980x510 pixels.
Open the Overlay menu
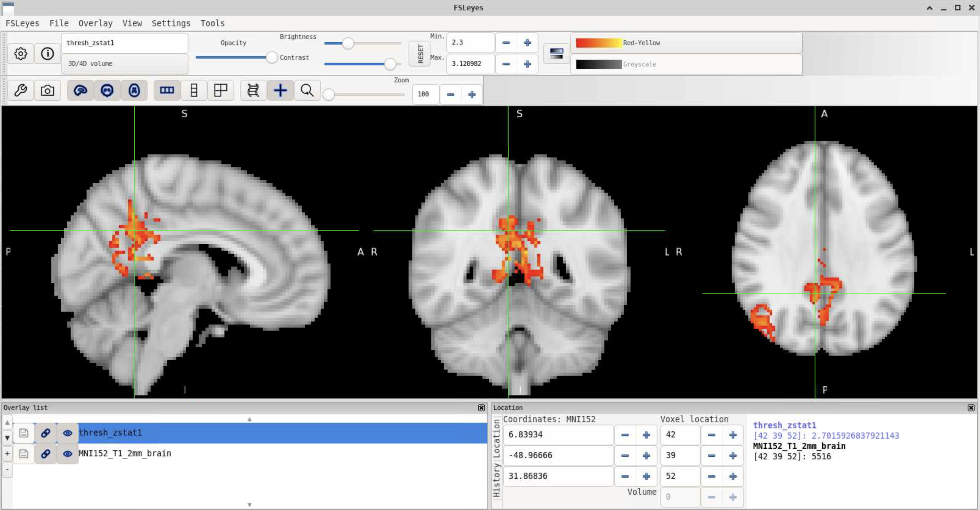coord(95,23)
